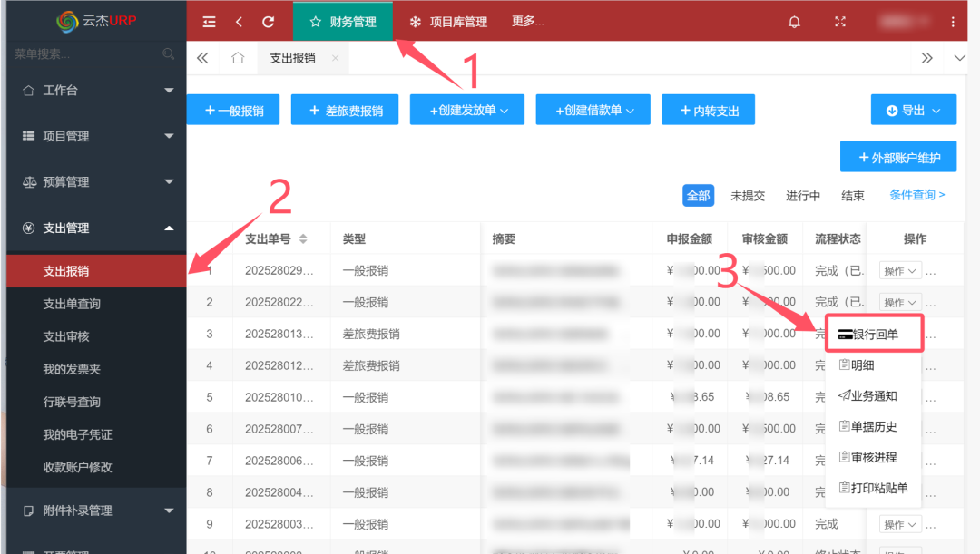Click the refresh icon in top bar
This screenshot has width=980, height=554.
[268, 22]
